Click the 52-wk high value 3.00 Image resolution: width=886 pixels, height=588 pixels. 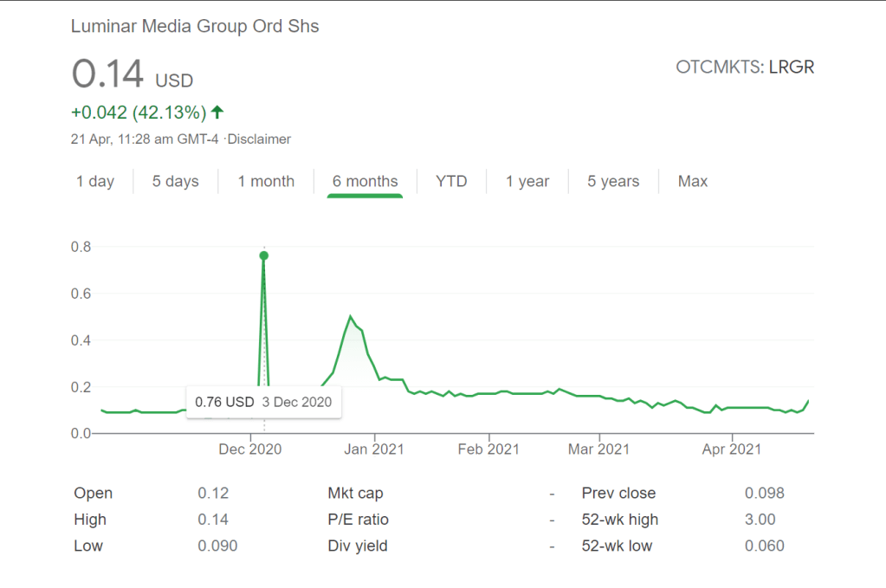760,520
